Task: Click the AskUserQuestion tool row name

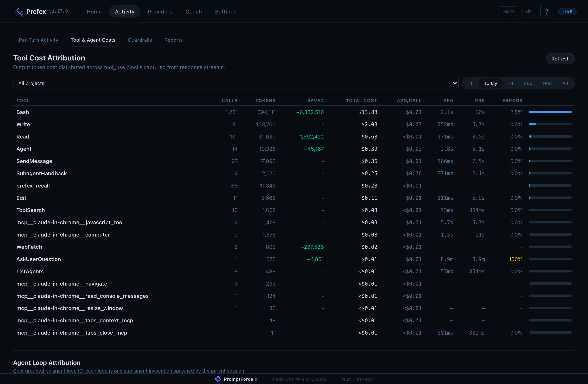Action: pyautogui.click(x=39, y=259)
